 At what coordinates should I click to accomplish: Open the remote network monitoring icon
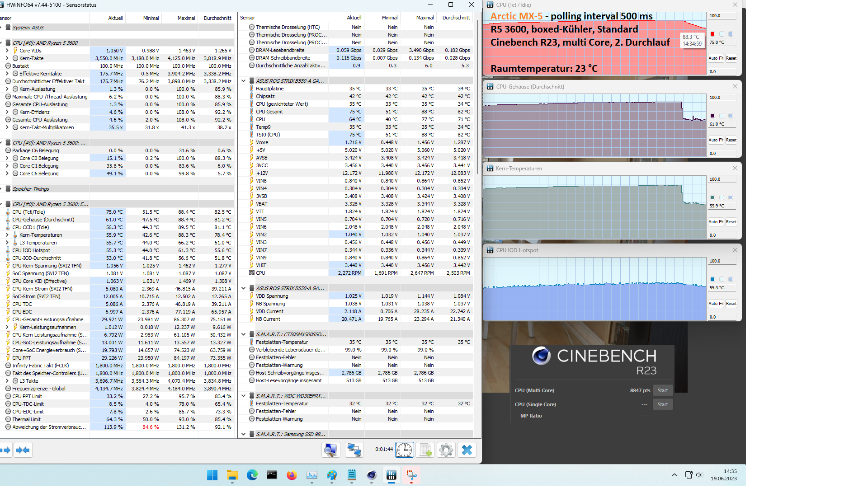[x=354, y=450]
